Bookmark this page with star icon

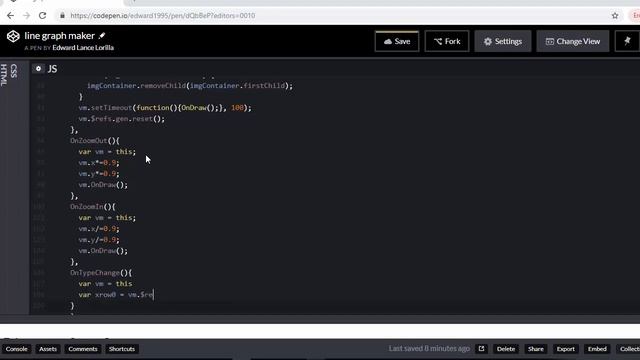pyautogui.click(x=615, y=16)
